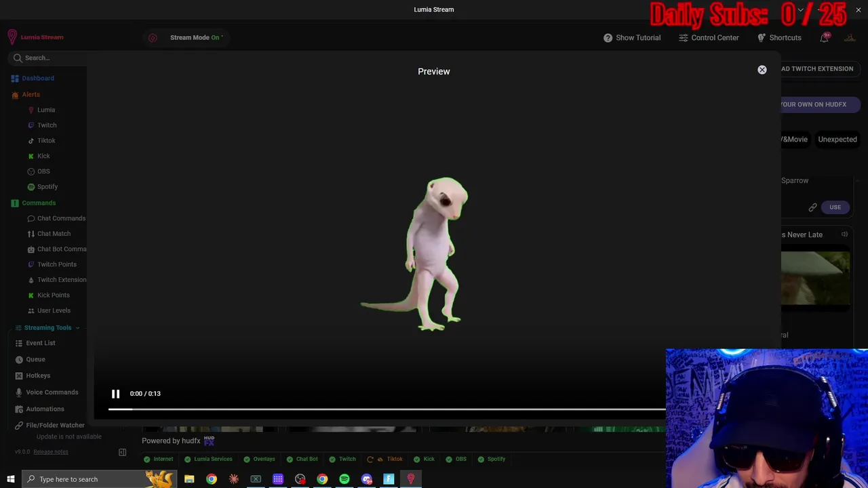Open the Control Center
Viewport: 868px width, 488px height.
click(x=709, y=38)
